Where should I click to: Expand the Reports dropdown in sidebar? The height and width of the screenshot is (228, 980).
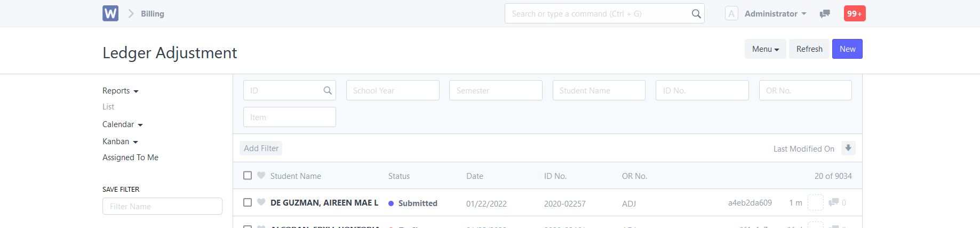click(x=121, y=91)
